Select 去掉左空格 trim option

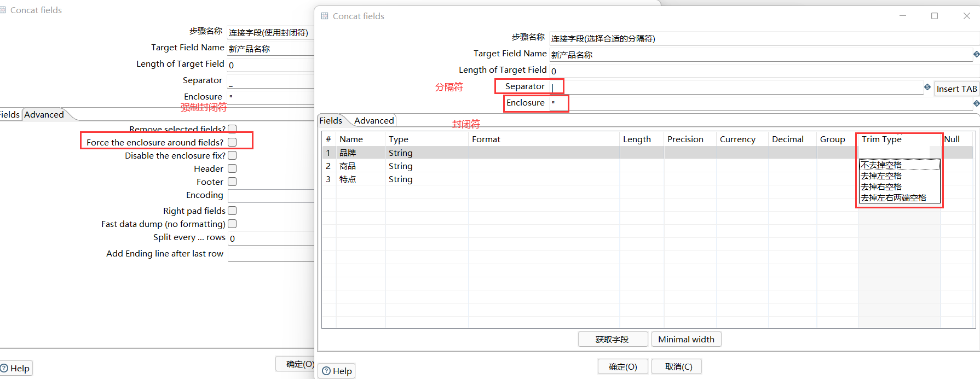(900, 176)
